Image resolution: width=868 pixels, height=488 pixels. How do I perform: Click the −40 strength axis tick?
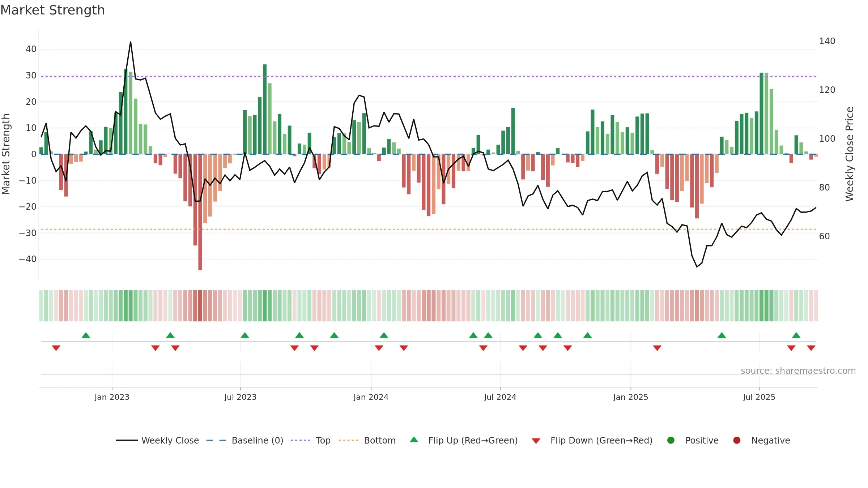(x=28, y=259)
